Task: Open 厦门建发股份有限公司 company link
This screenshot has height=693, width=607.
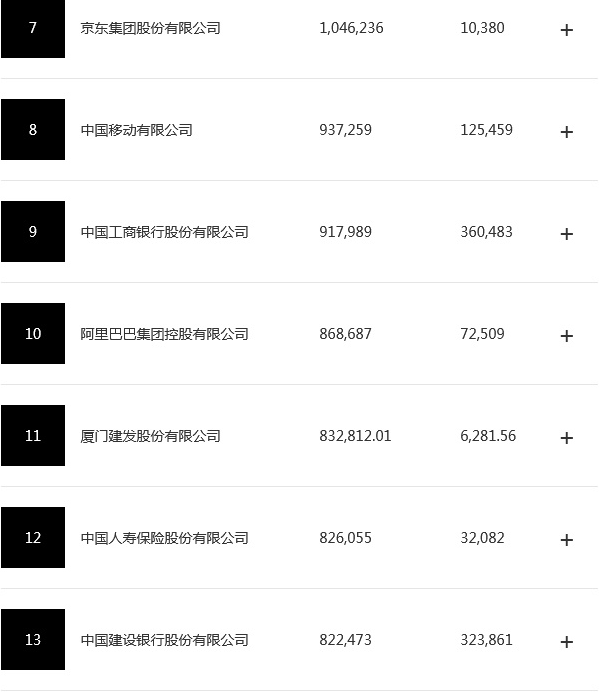Action: coord(150,437)
